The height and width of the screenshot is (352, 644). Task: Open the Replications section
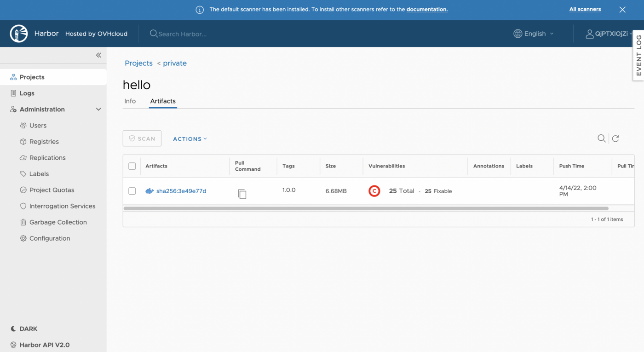48,157
